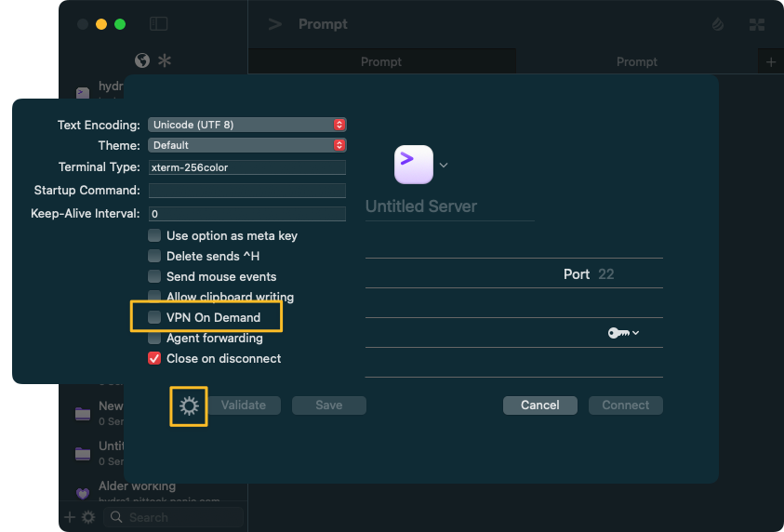Click the gear icon at sidebar bottom
784x532 pixels.
[88, 517]
